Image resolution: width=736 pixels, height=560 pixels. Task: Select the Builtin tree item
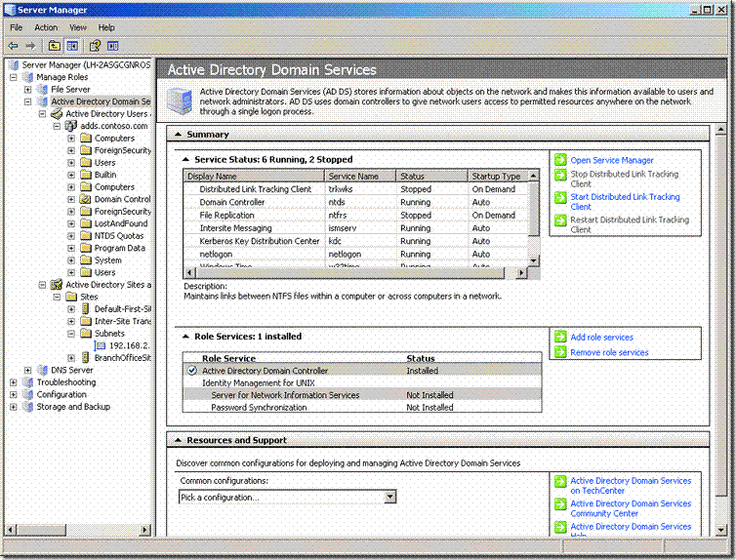pos(105,175)
